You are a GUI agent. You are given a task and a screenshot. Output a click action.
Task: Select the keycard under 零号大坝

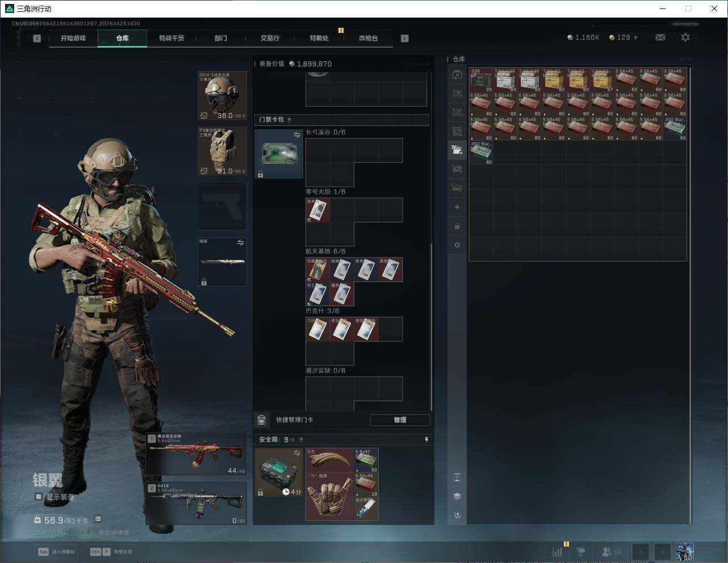(318, 210)
